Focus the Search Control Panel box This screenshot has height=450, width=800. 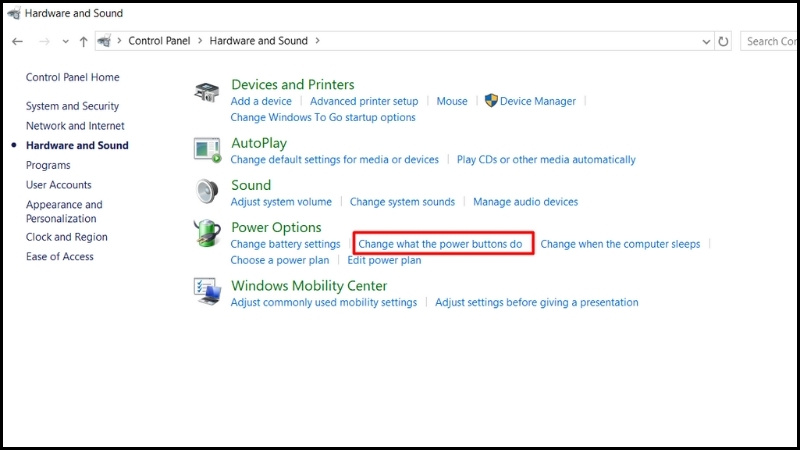[x=769, y=41]
